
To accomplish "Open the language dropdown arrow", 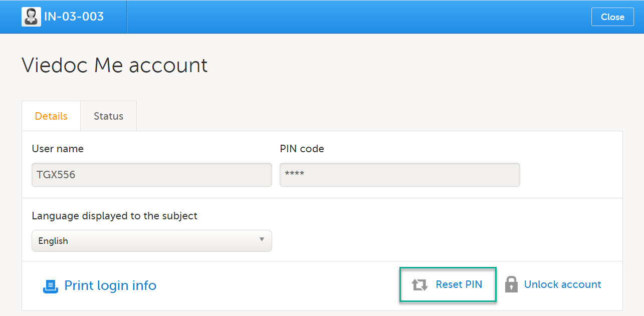I will pyautogui.click(x=262, y=239).
